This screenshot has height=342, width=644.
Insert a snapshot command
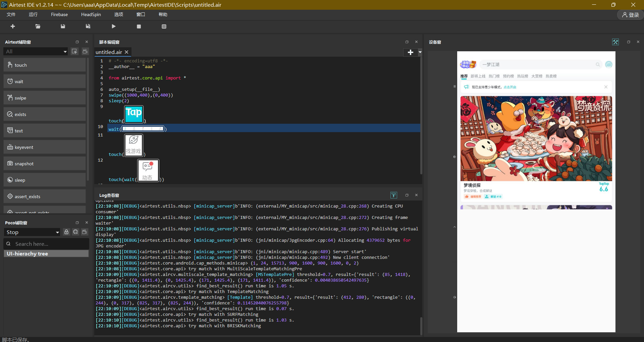click(45, 164)
